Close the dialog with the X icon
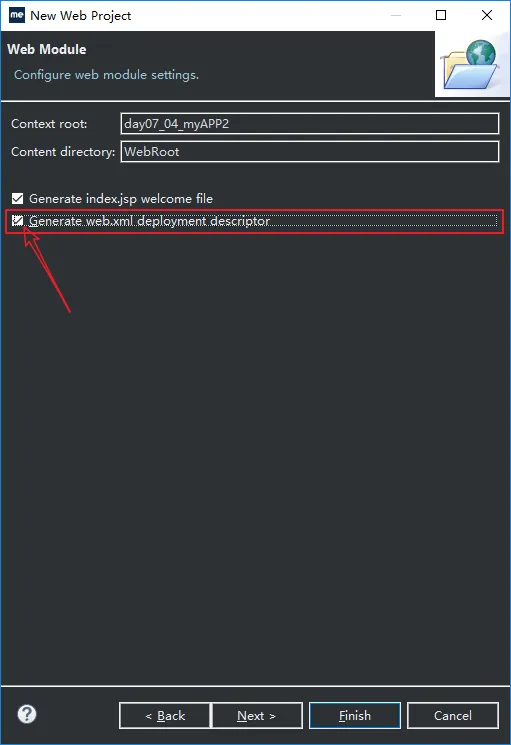Screen dimensions: 511x745 [x=487, y=15]
